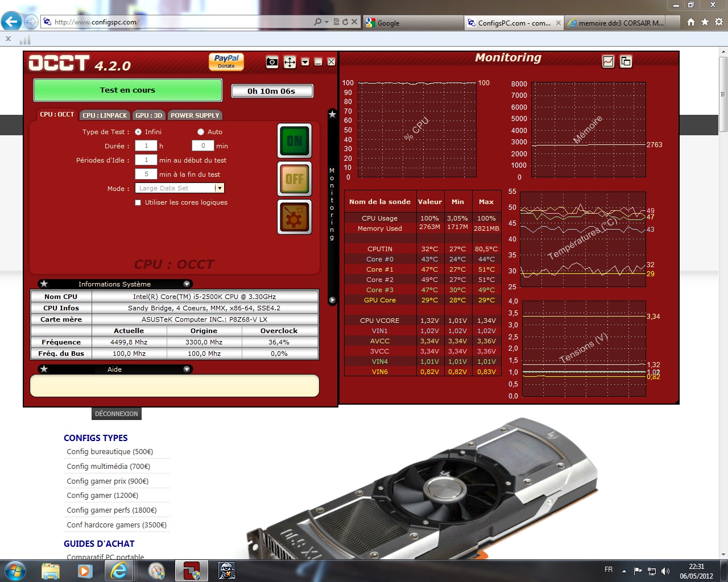The width and height of the screenshot is (728, 582).
Task: Switch to the CPU : LINPACK tab
Action: coord(105,115)
